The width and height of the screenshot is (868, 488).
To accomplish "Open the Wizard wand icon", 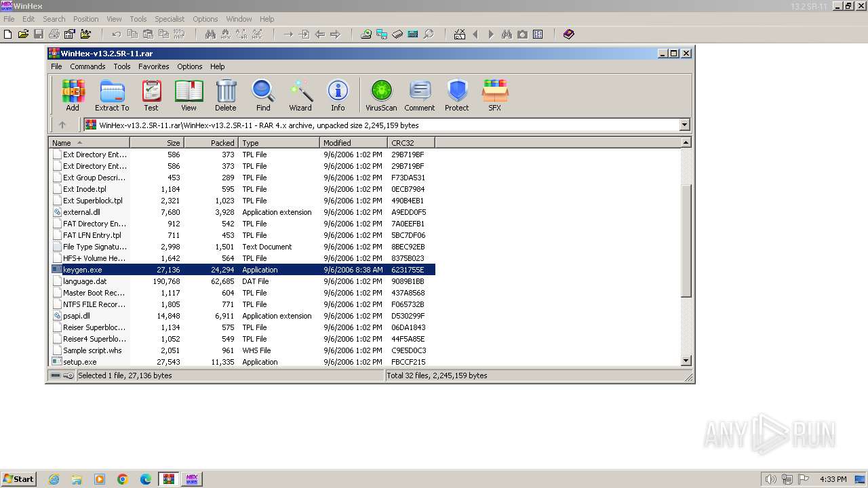I will coord(300,95).
